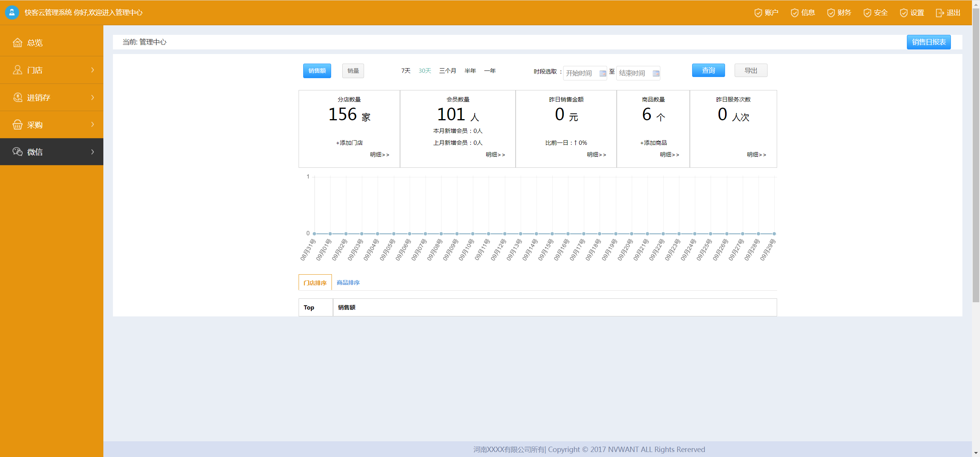
Task: Open 明细>> in the 昨日销售金额 card
Action: (596, 155)
